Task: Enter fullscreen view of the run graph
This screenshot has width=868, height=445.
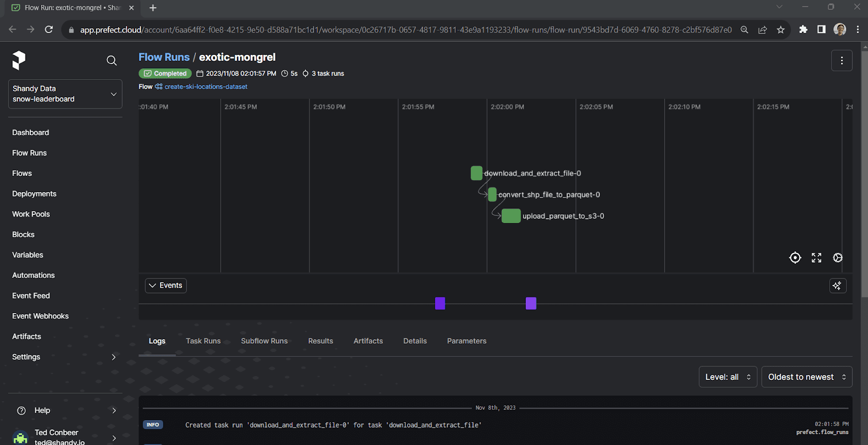Action: 816,258
